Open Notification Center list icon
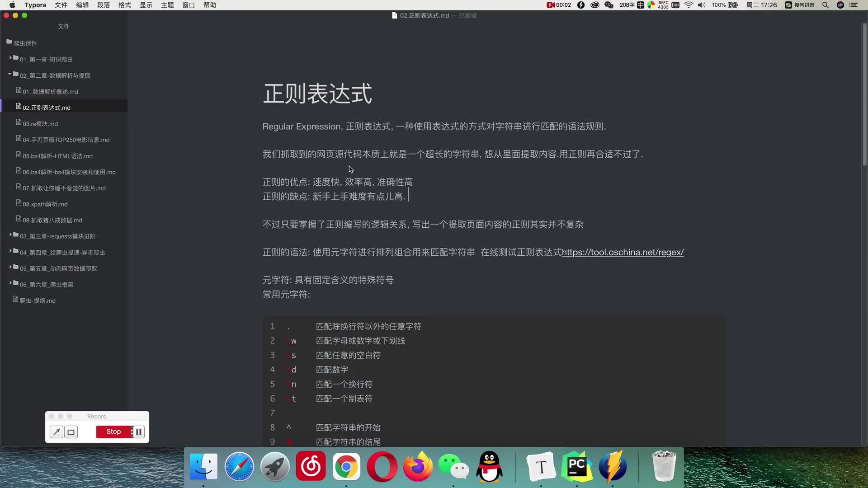Screen dimensions: 868x488 point(854,5)
